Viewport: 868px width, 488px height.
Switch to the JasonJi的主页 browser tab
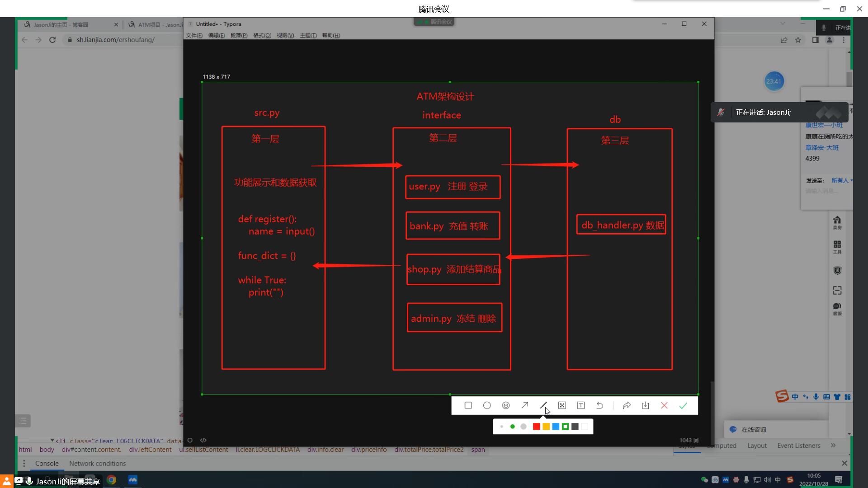point(61,25)
